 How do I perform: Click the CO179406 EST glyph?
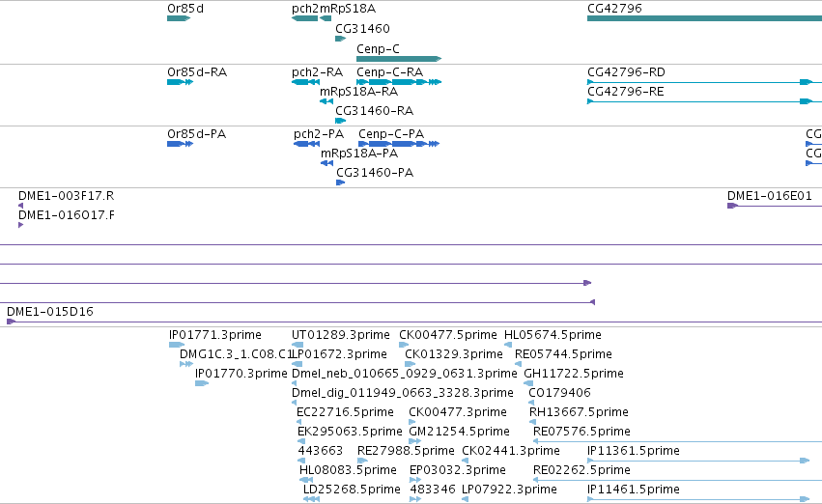click(x=531, y=403)
